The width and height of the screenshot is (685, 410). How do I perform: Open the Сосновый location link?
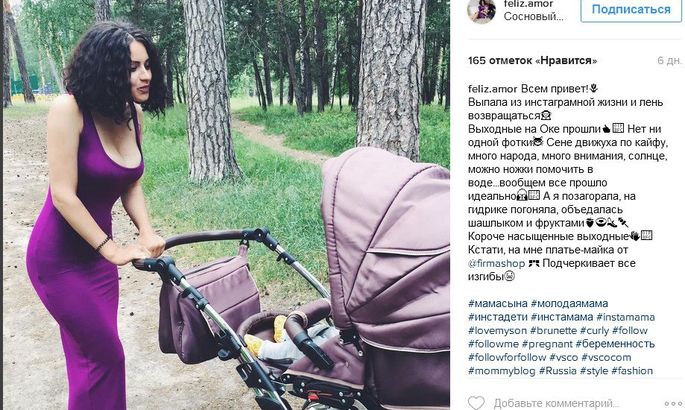[533, 17]
